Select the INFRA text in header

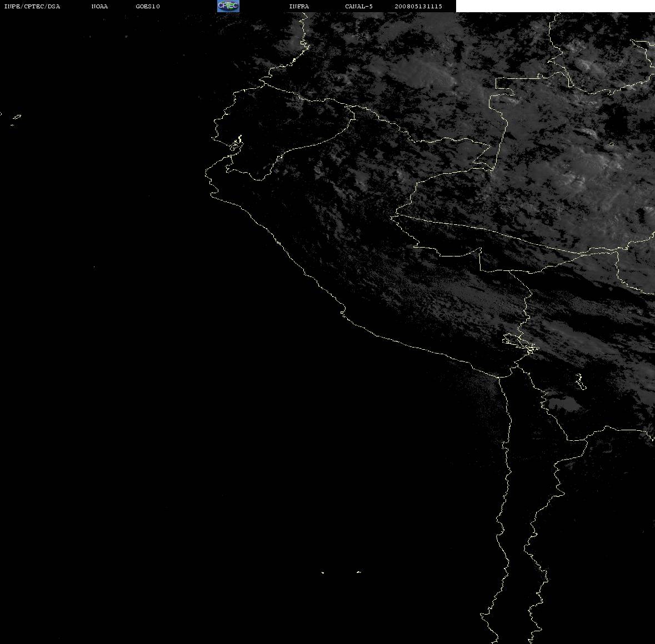[x=299, y=6]
